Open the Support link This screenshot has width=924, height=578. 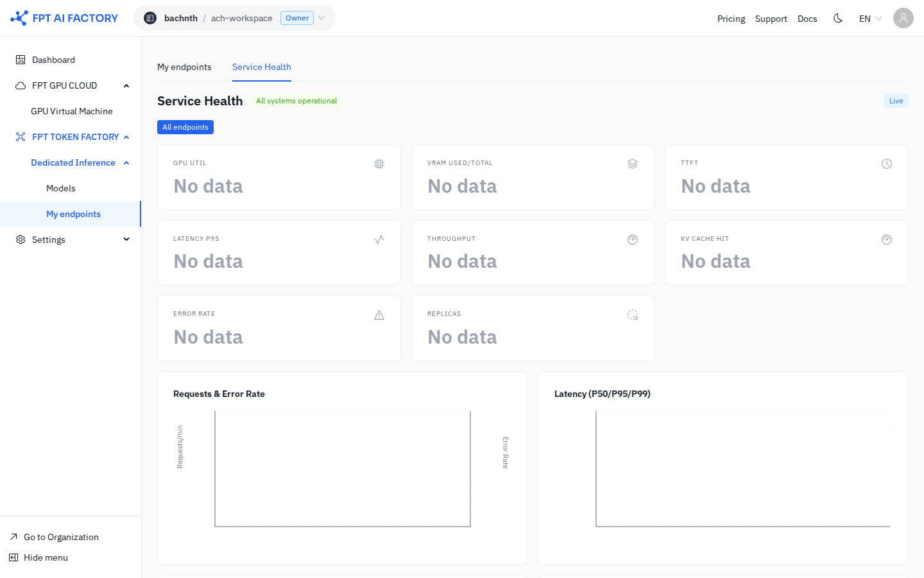point(771,19)
